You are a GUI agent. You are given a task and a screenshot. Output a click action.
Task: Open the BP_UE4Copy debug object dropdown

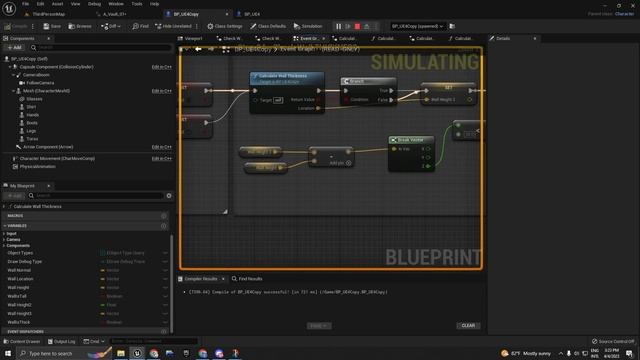[x=417, y=26]
